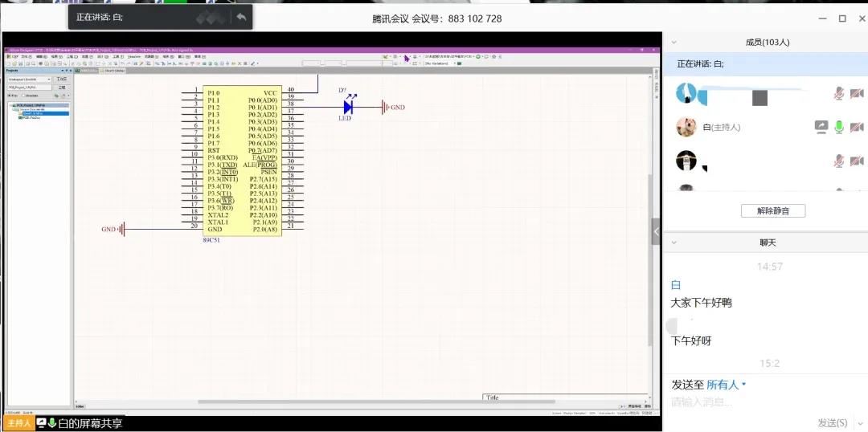Click the LED diode symbol in the schematic
Image resolution: width=868 pixels, height=432 pixels.
(348, 107)
